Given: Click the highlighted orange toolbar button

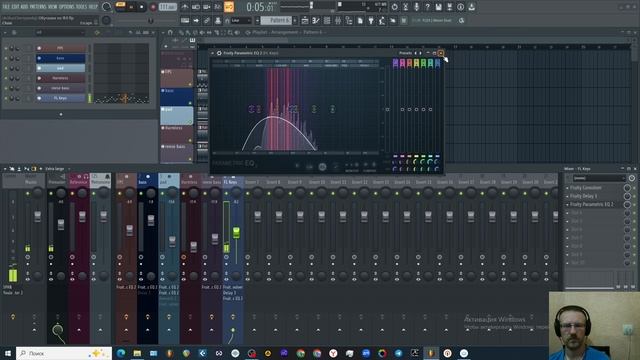Looking at the screenshot, I should (x=229, y=7).
